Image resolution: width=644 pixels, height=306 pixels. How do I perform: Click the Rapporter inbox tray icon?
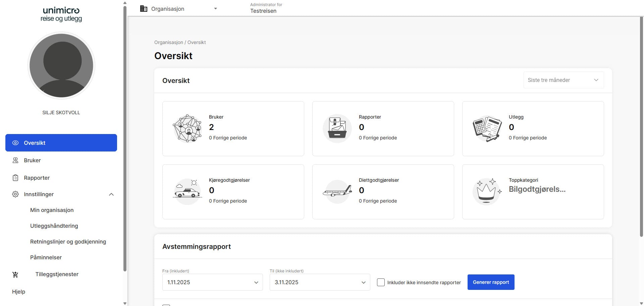pyautogui.click(x=337, y=128)
